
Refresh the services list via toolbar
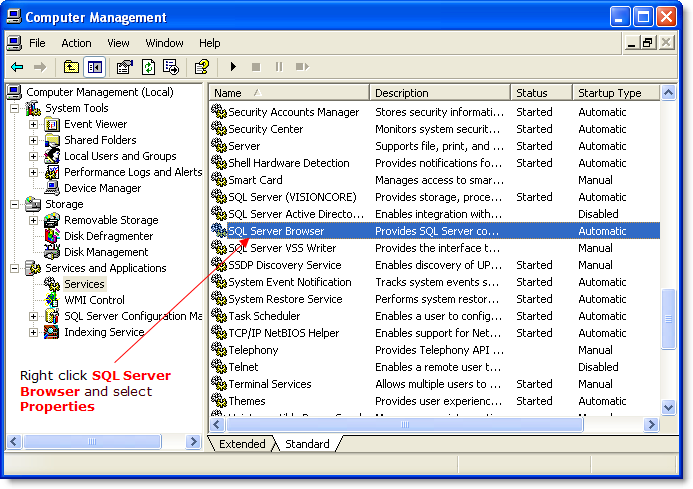pos(148,67)
